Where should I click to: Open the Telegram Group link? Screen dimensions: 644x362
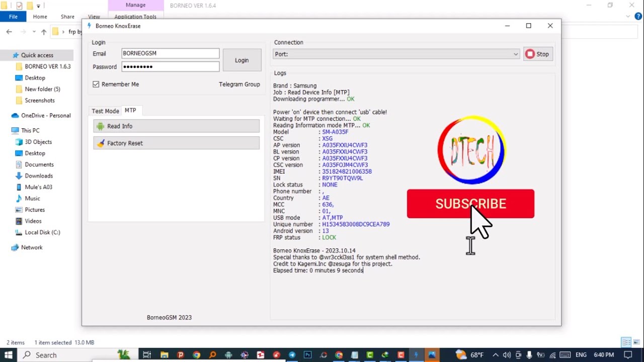point(239,84)
